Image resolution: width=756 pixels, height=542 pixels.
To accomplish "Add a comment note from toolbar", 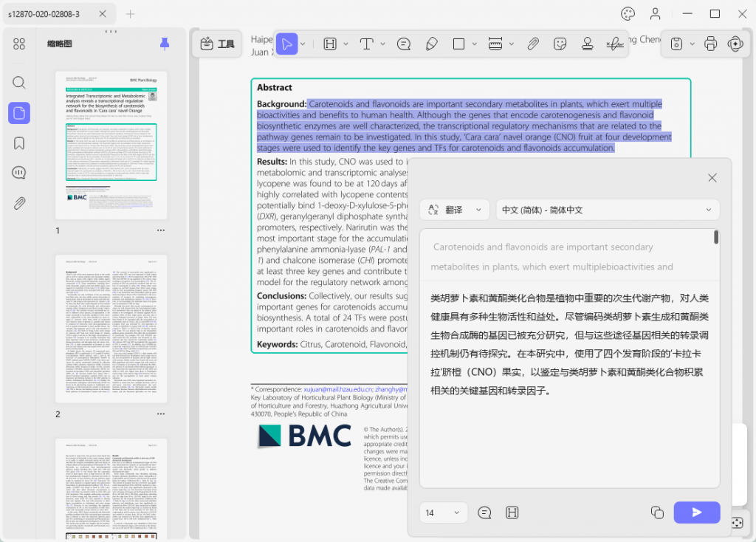I will pos(404,44).
